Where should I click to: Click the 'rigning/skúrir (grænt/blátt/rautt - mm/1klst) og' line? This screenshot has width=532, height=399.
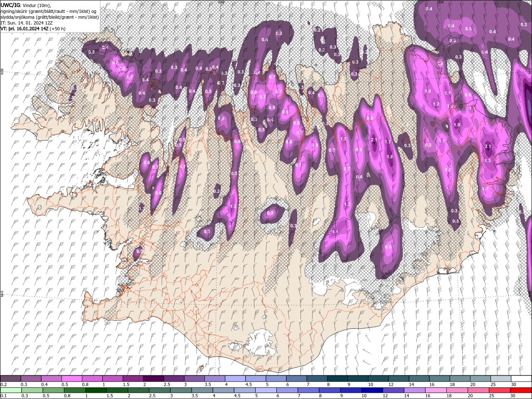pos(49,11)
